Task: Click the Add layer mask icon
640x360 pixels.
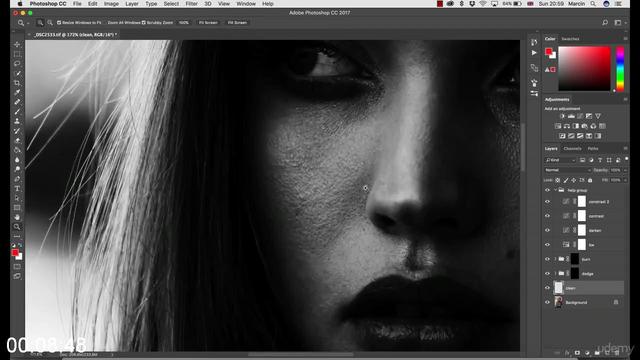Action: pos(577,353)
